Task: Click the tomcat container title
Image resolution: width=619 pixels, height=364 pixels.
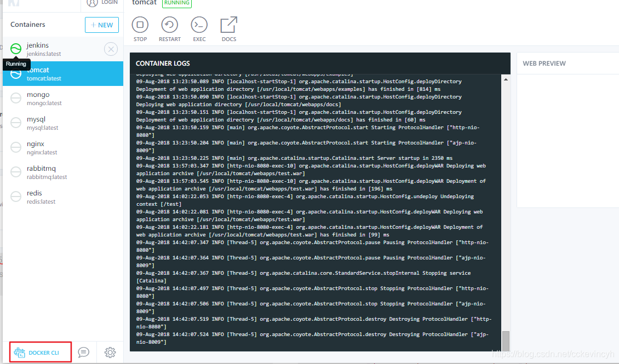Action: point(145,3)
